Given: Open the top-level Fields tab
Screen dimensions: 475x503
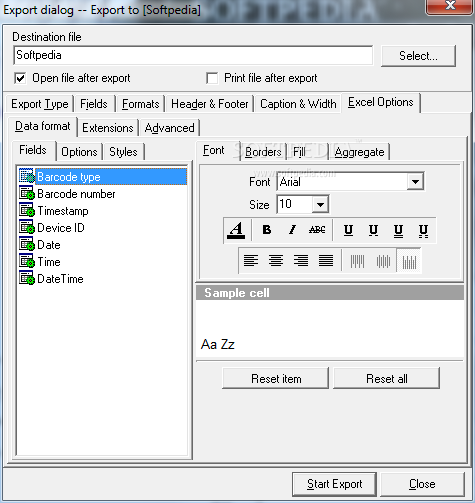Looking at the screenshot, I should [94, 104].
